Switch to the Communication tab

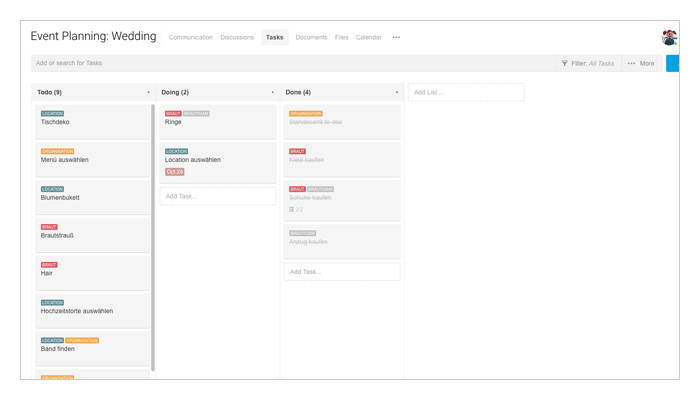point(191,37)
